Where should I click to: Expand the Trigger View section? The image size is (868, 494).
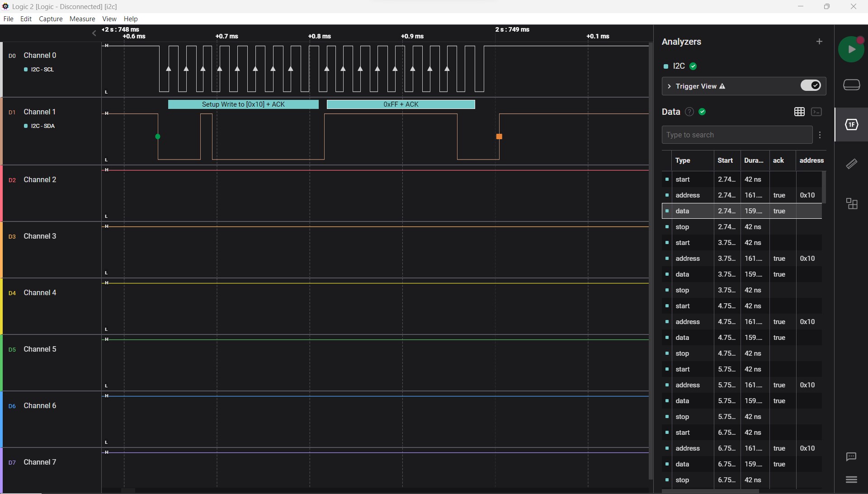click(x=669, y=87)
